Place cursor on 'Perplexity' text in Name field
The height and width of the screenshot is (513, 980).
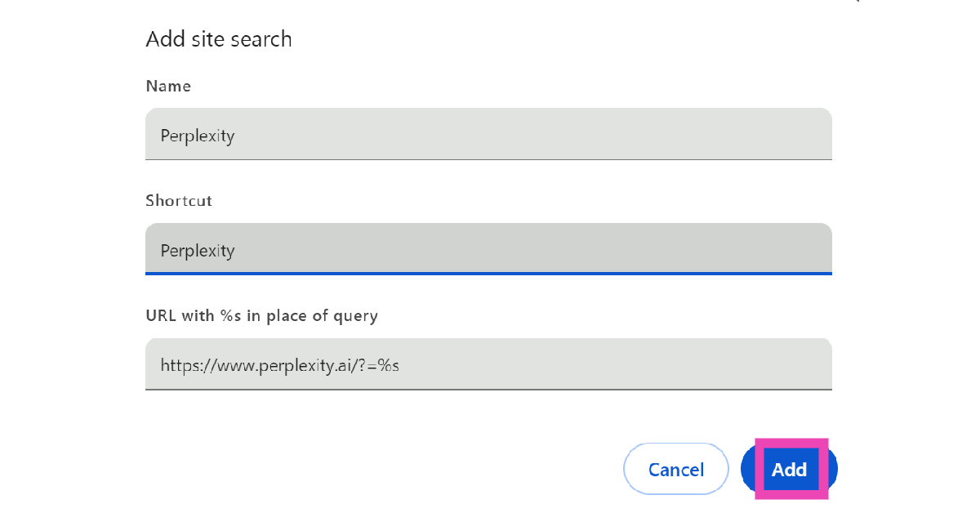pyautogui.click(x=198, y=136)
